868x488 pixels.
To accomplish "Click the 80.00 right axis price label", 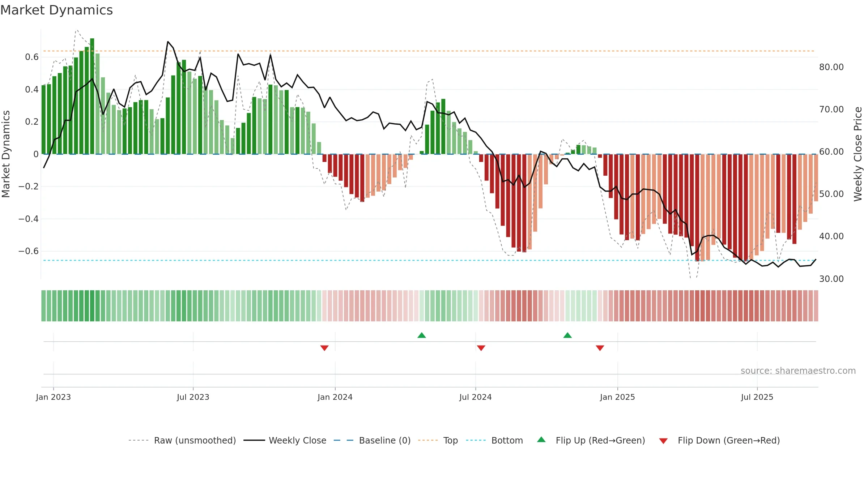I will (x=831, y=67).
